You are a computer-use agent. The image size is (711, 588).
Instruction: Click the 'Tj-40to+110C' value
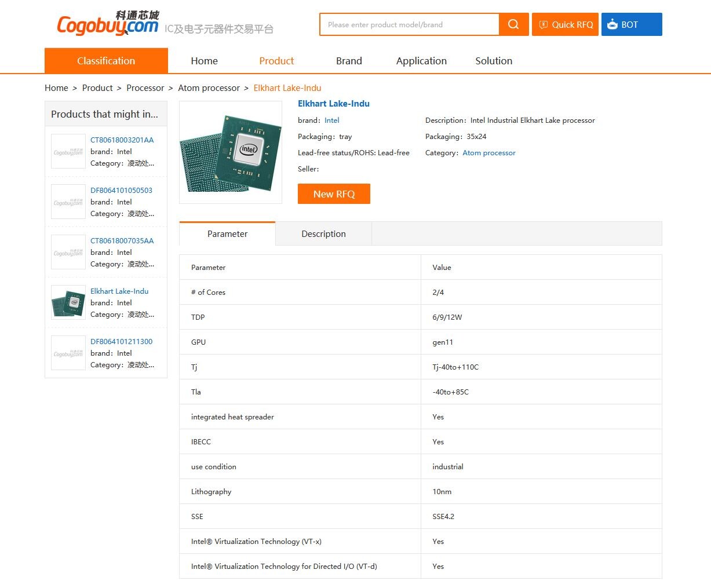(455, 367)
